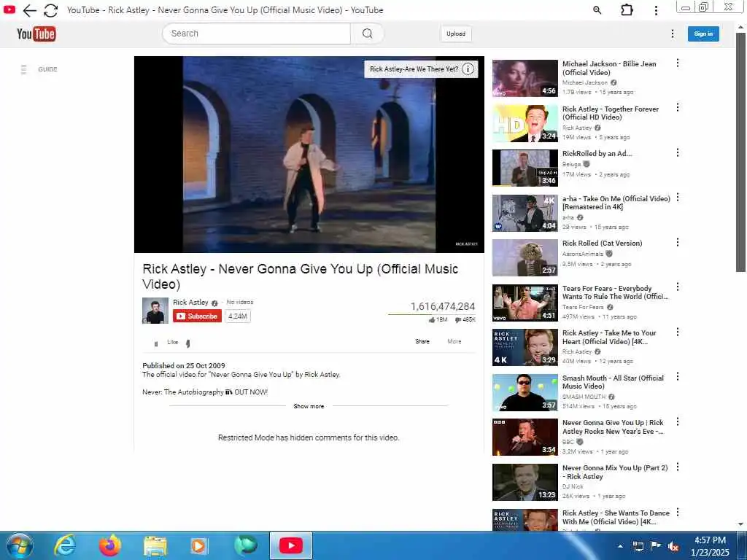The width and height of the screenshot is (747, 560).
Task: Open Never Gonna Mix You Up thumbnail
Action: coord(525,483)
